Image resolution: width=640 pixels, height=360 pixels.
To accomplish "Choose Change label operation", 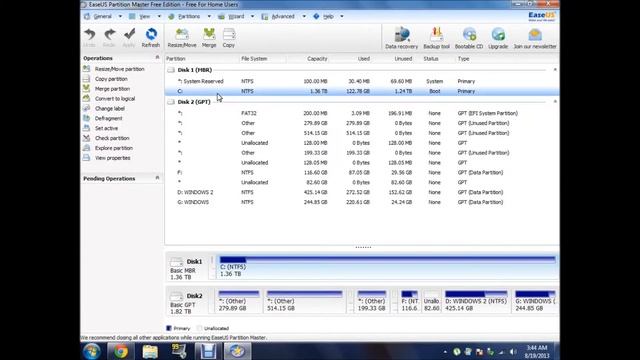I will (x=110, y=109).
